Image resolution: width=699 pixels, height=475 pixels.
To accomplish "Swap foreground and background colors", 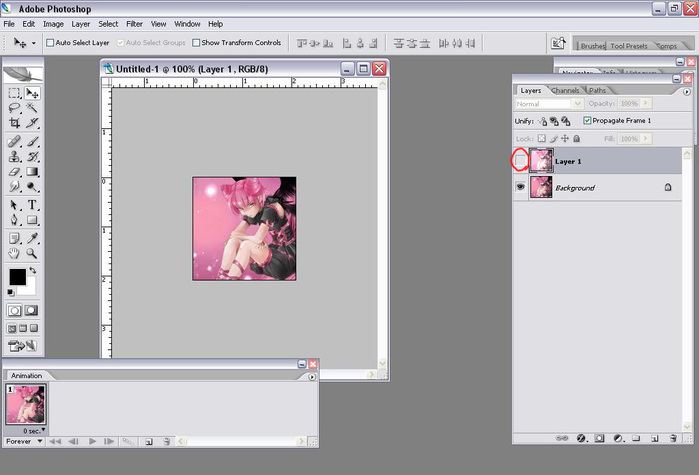I will point(33,270).
